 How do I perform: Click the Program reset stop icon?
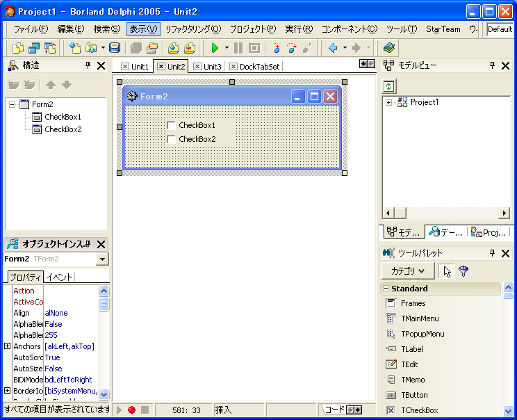[254, 48]
